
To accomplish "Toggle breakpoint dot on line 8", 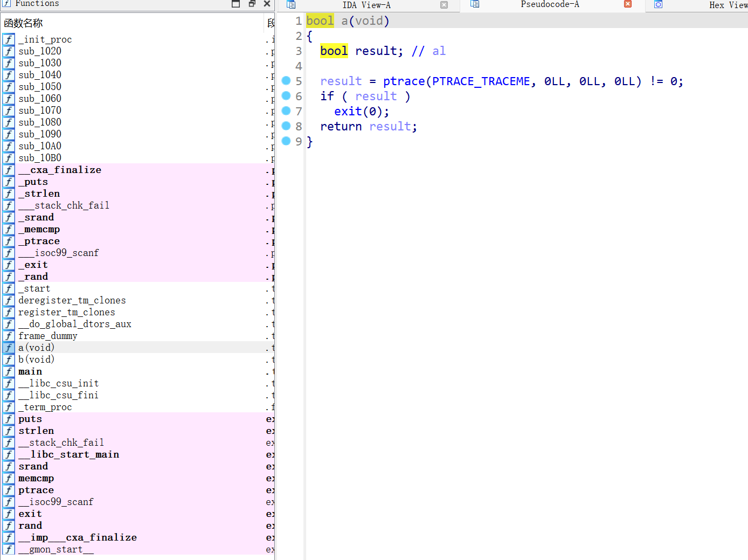I will [x=286, y=126].
